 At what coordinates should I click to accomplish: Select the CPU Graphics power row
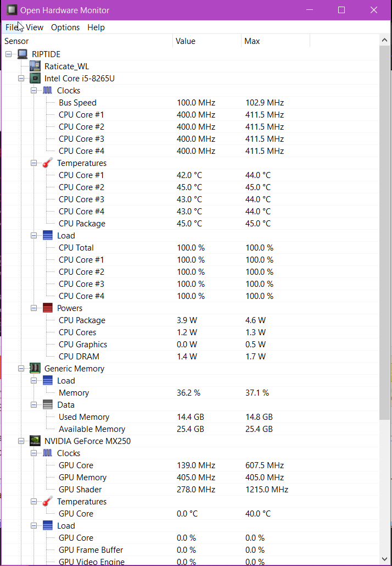[x=191, y=345]
